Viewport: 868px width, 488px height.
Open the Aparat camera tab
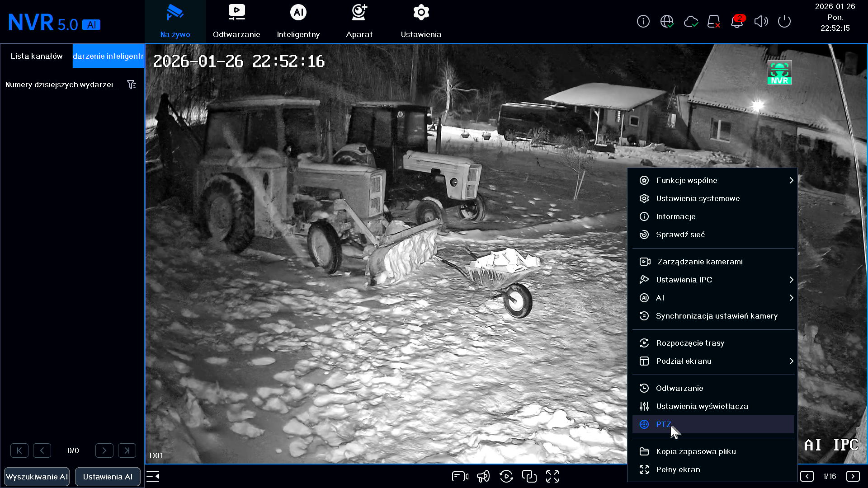(359, 21)
